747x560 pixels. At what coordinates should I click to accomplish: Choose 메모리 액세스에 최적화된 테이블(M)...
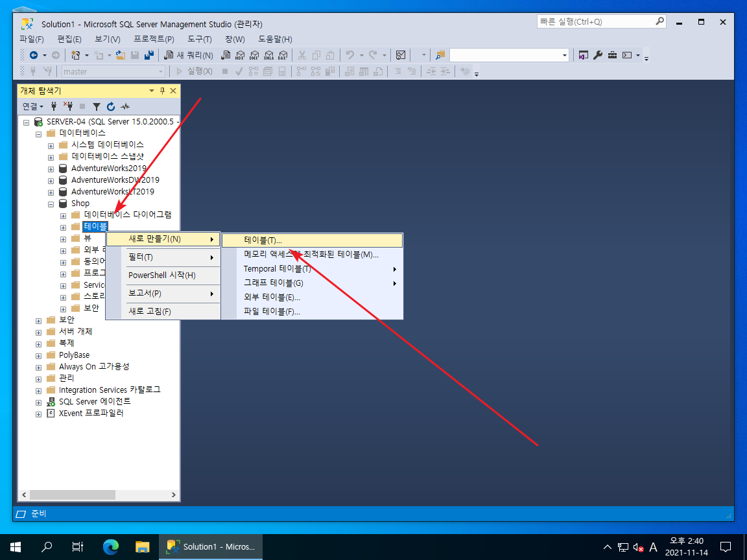coord(312,255)
